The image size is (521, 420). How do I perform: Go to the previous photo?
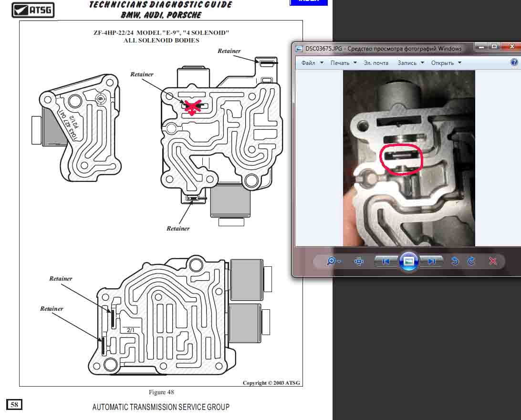click(386, 261)
